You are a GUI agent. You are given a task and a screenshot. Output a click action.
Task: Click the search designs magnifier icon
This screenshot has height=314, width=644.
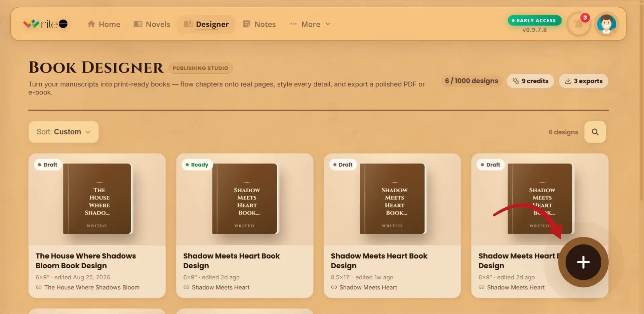pos(595,132)
